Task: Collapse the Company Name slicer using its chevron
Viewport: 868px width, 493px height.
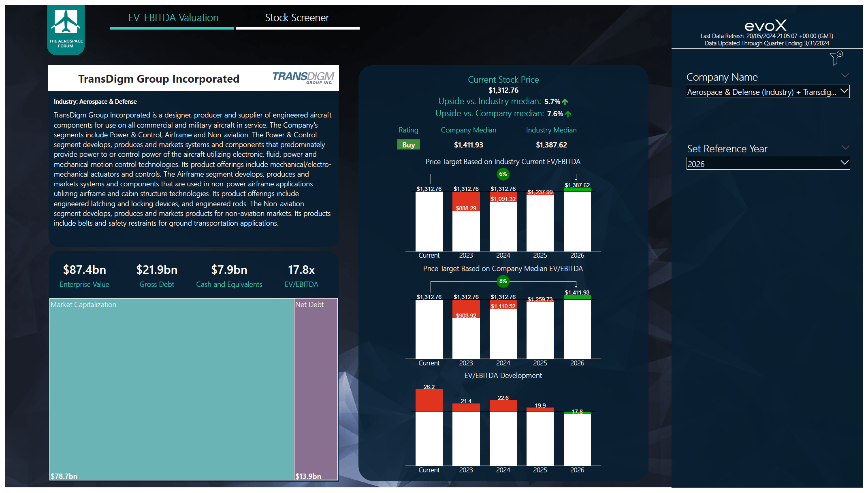Action: pyautogui.click(x=845, y=75)
